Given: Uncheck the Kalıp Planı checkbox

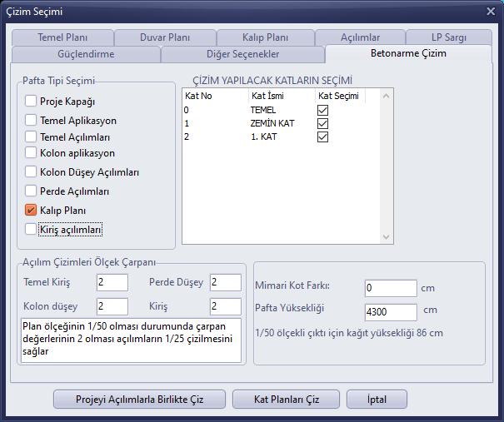Looking at the screenshot, I should pos(31,211).
